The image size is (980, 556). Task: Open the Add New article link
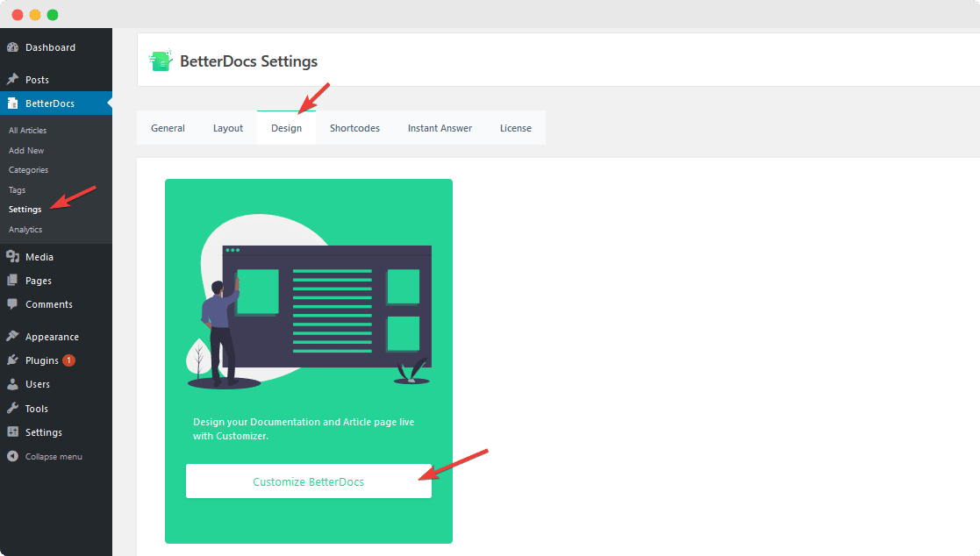coord(25,150)
